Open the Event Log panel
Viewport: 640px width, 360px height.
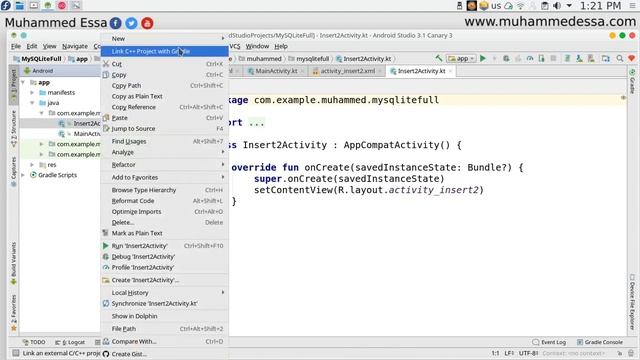point(549,342)
